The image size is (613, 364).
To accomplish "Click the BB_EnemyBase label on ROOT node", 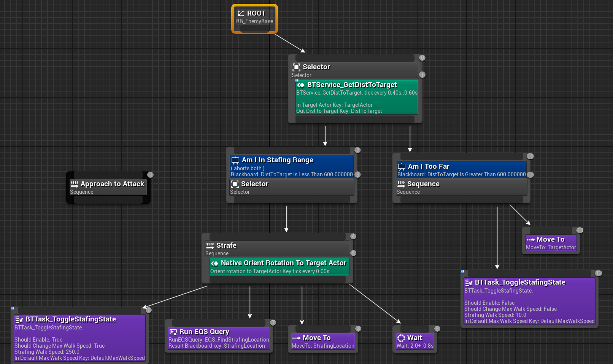I will [254, 22].
